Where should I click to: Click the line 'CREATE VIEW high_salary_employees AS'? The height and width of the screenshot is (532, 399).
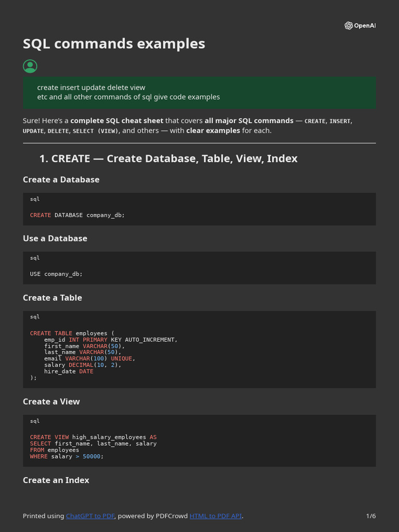[94, 437]
